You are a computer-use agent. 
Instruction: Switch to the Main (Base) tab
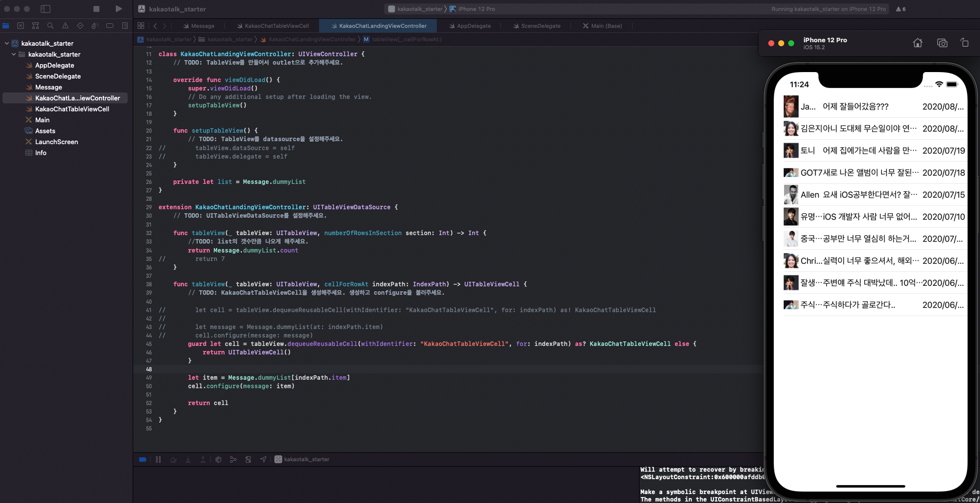coord(602,26)
